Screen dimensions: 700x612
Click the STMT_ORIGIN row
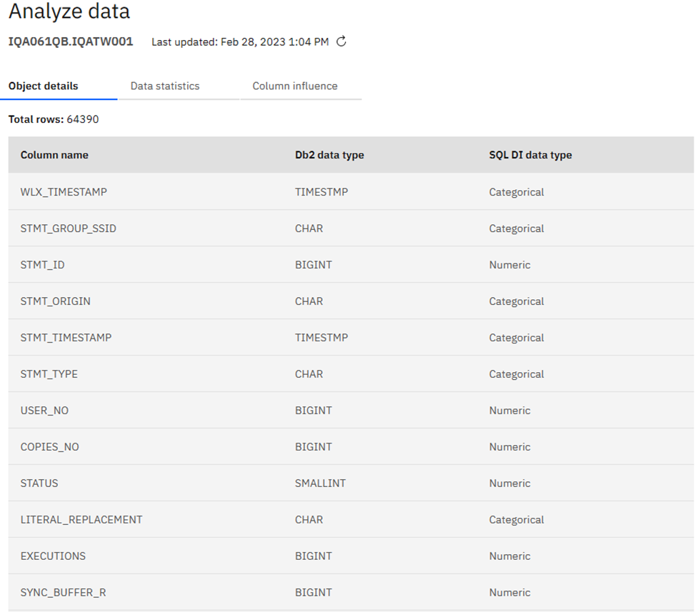coord(55,301)
